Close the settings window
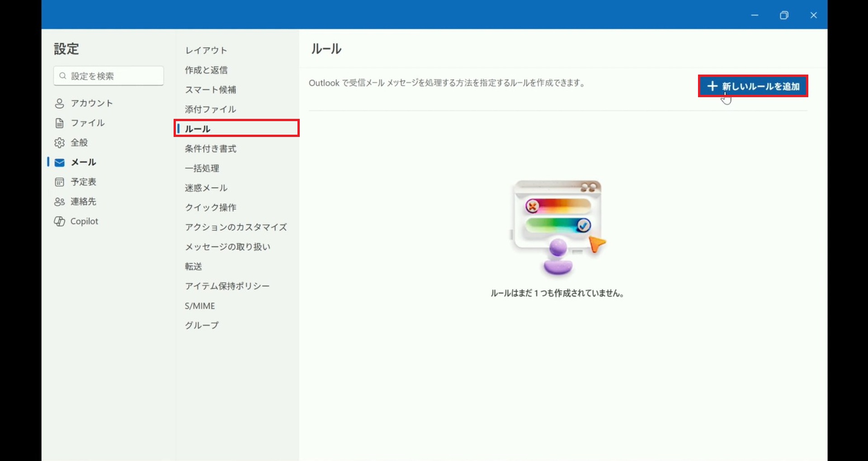868x461 pixels. click(x=813, y=15)
